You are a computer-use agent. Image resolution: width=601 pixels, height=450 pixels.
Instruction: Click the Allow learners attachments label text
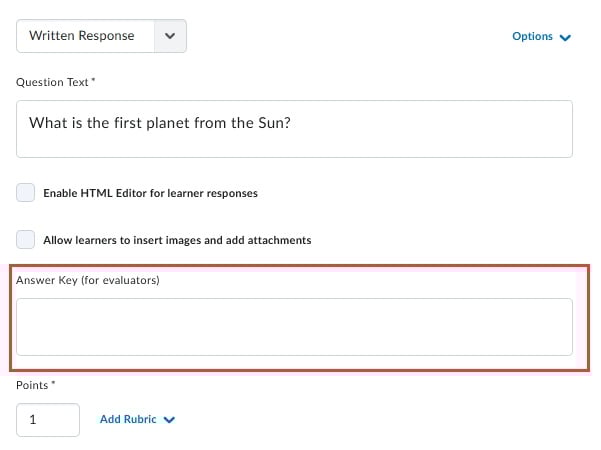click(x=177, y=240)
